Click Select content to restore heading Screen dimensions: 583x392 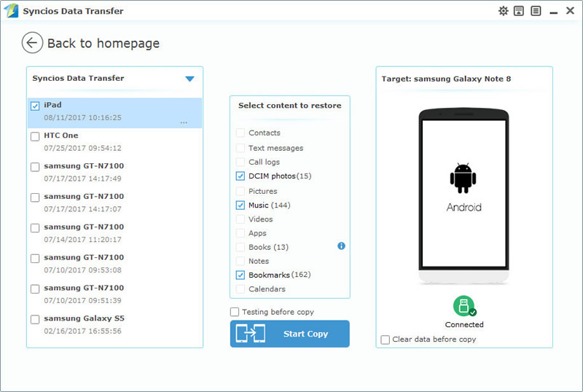(289, 106)
